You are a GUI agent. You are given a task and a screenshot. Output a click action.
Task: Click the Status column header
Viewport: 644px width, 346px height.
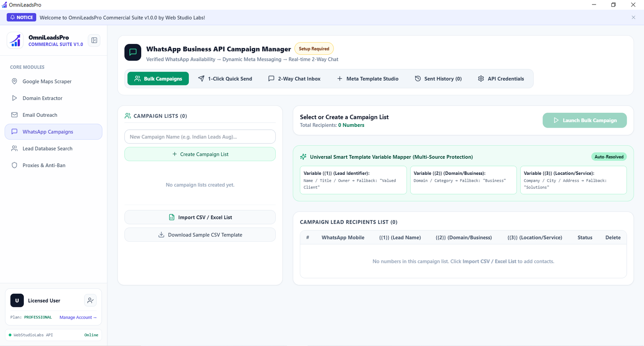[x=585, y=238]
